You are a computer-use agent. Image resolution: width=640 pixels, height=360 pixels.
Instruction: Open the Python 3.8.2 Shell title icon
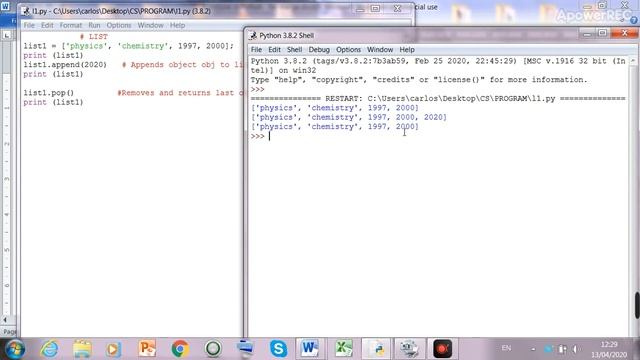coord(253,36)
